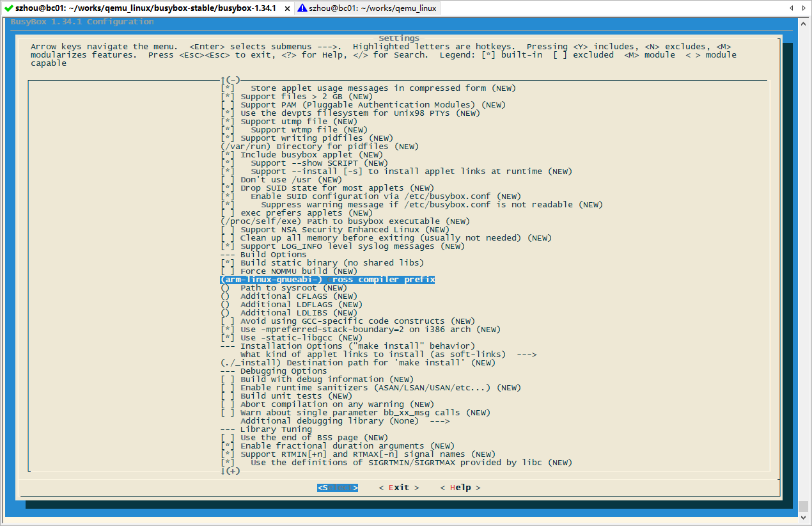Toggle Support utmp file option
The image size is (812, 526).
[288, 122]
